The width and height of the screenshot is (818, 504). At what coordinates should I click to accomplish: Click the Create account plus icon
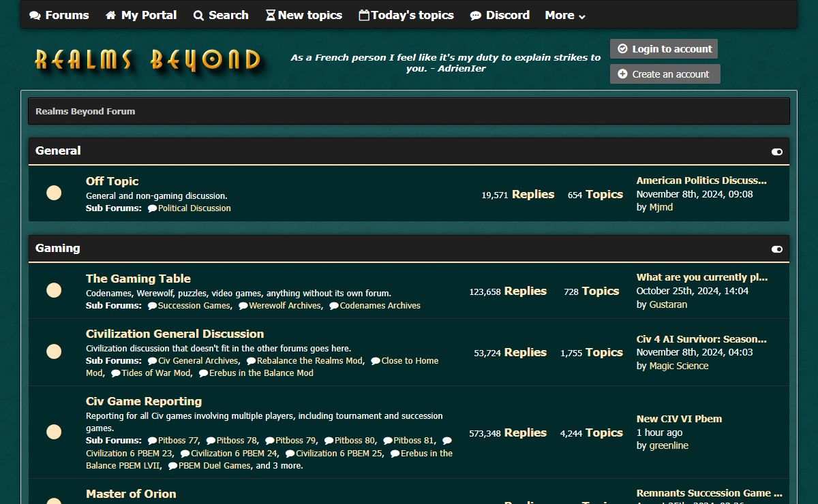pyautogui.click(x=622, y=74)
